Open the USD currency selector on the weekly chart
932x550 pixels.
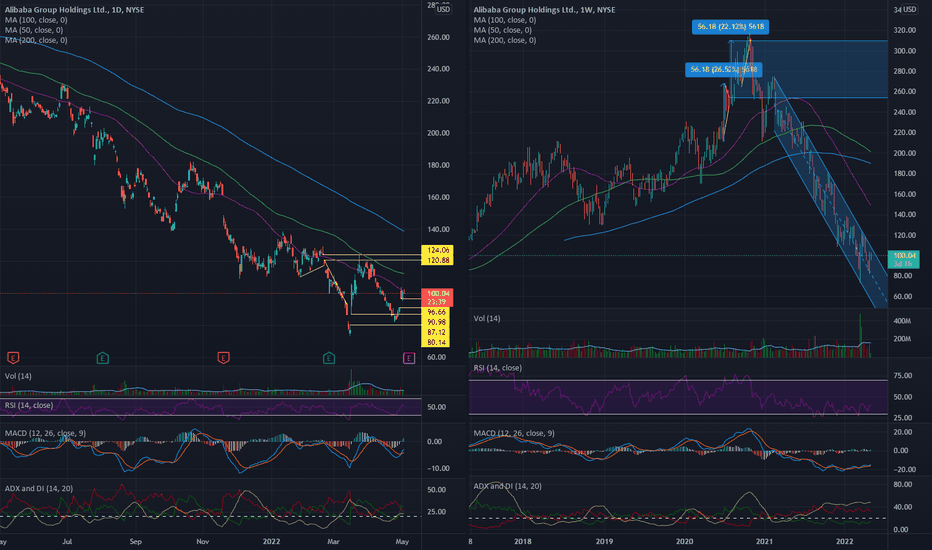(x=909, y=9)
